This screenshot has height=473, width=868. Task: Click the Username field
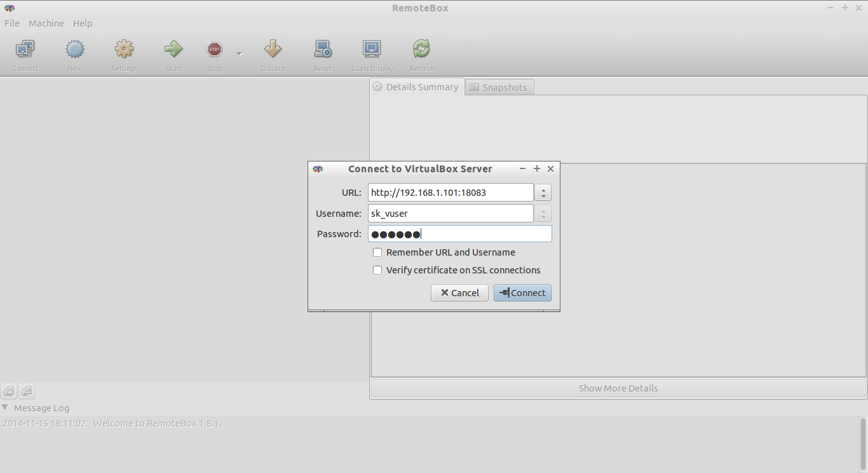(451, 213)
